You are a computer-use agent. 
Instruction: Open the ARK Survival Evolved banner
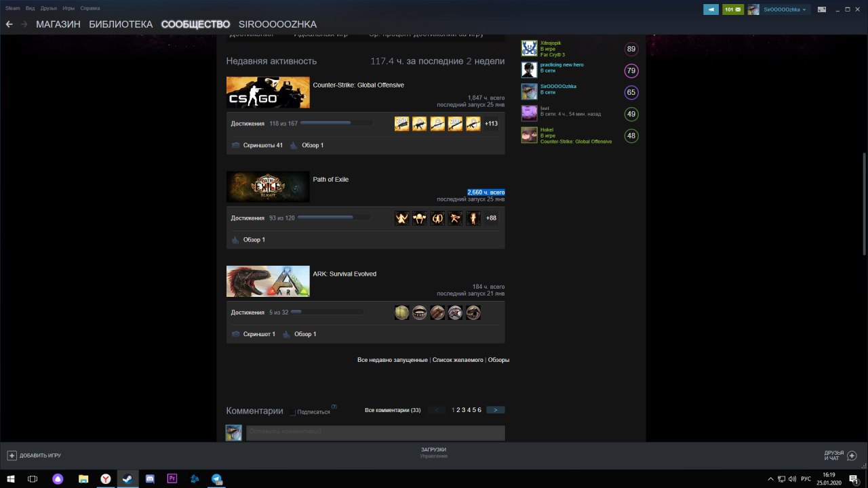coord(268,281)
